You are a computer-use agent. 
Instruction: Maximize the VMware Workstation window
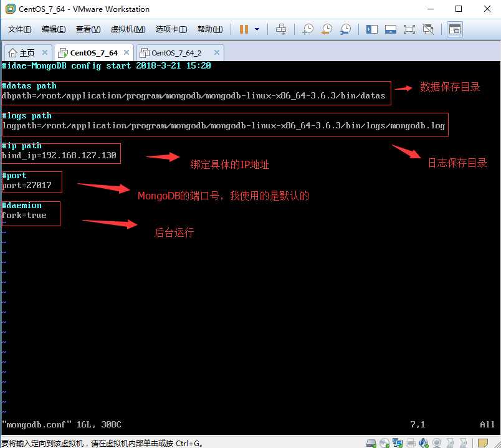(459, 9)
